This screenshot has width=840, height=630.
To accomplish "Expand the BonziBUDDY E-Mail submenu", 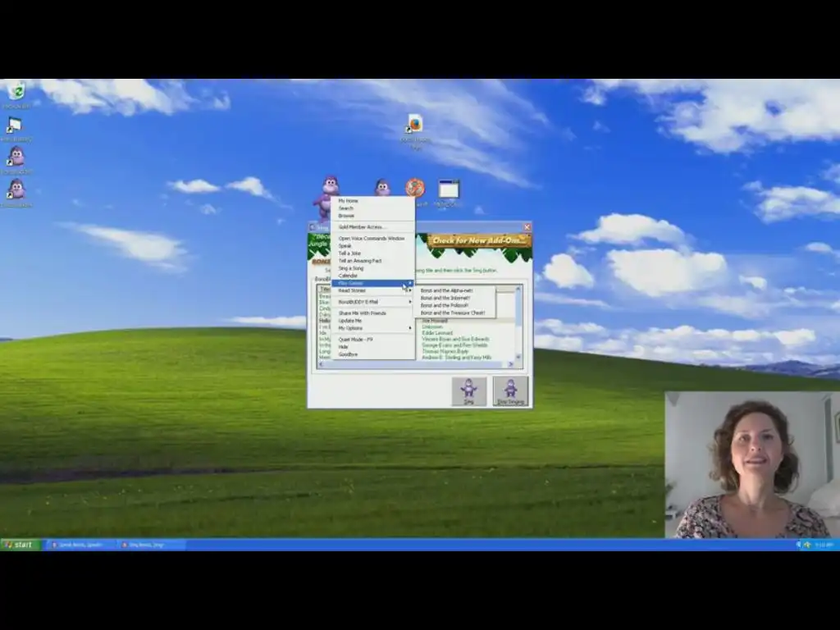I will [x=373, y=302].
